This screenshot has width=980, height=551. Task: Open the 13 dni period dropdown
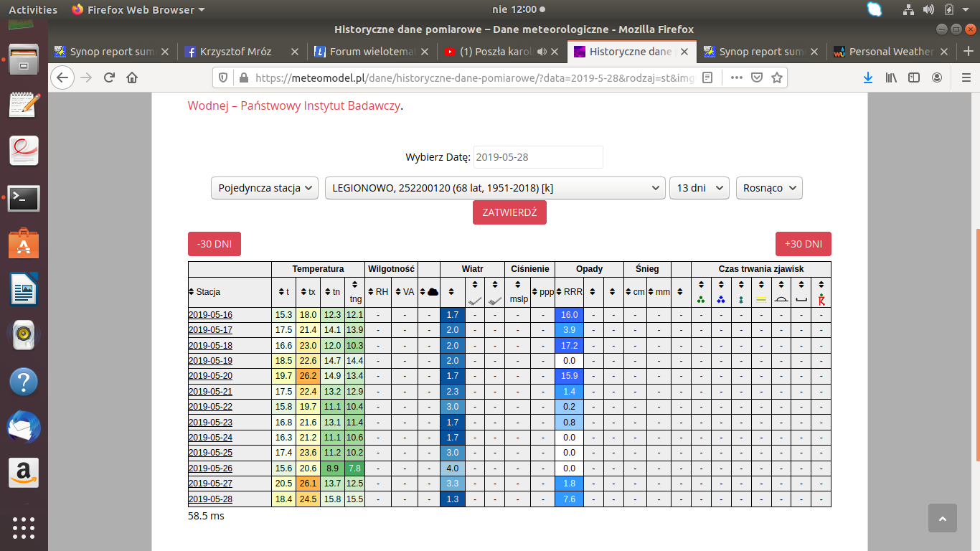(699, 188)
